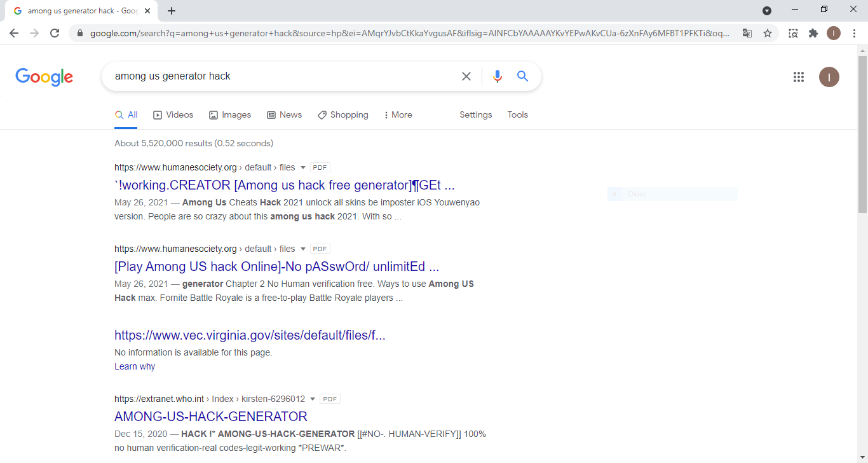Click the blue magnifier search button

point(523,76)
